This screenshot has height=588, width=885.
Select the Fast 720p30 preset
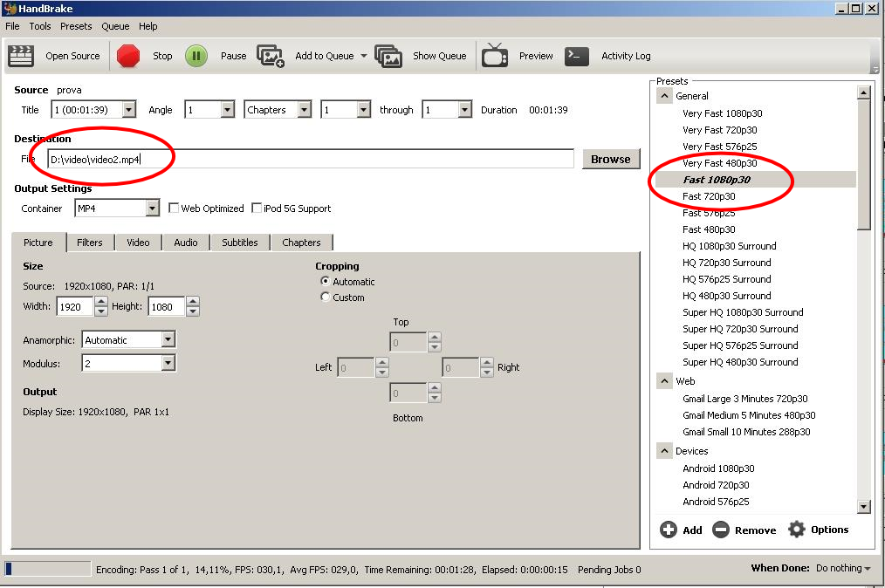[x=709, y=196]
